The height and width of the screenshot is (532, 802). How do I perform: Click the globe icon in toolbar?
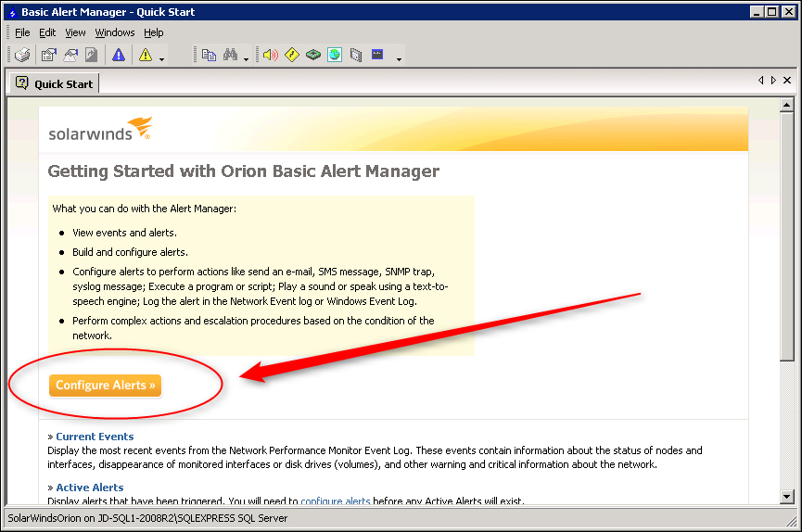(335, 55)
